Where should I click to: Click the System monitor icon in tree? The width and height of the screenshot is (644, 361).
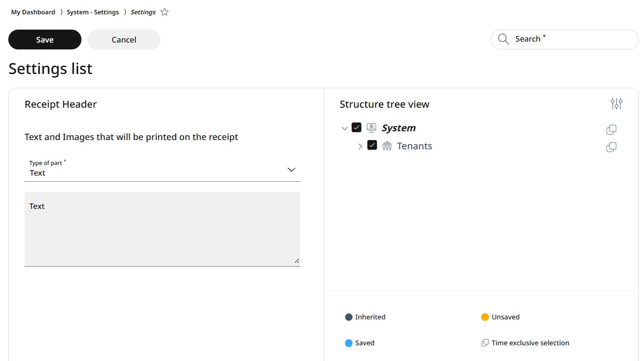pos(372,128)
